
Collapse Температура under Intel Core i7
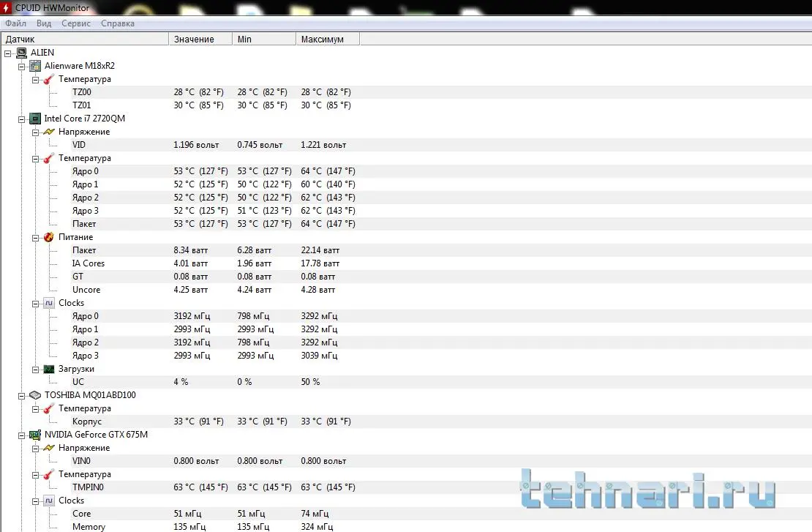35,159
